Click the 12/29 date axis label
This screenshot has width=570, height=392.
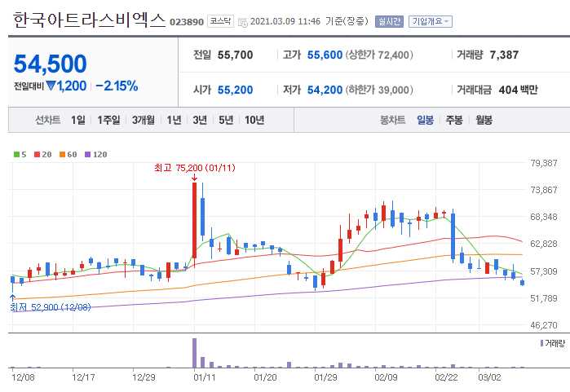144,377
